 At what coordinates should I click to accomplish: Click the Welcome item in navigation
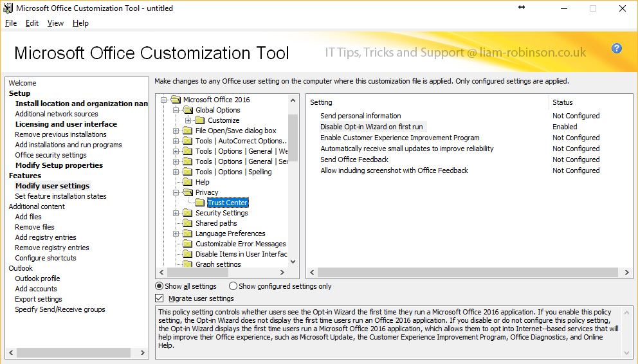[x=23, y=83]
